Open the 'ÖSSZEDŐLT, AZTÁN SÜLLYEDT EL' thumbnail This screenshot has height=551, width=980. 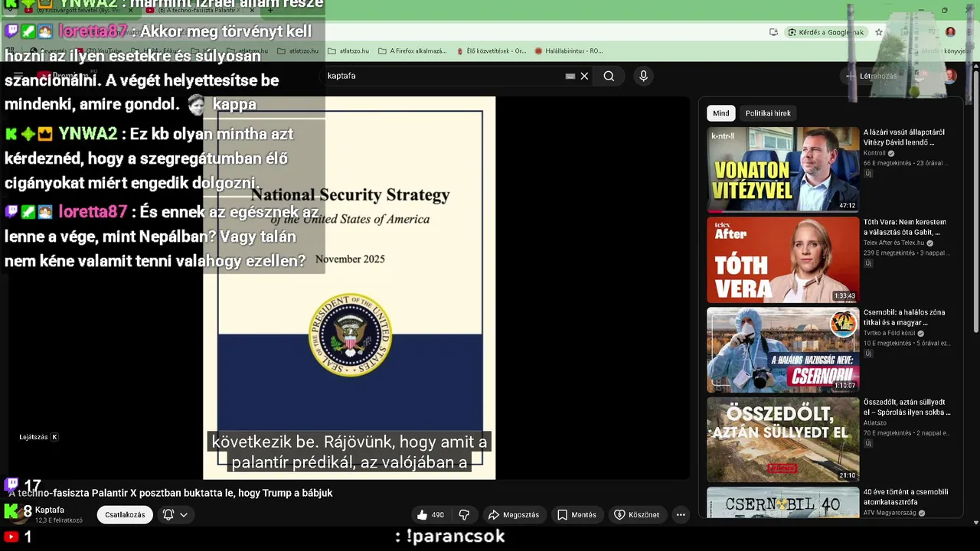[782, 439]
